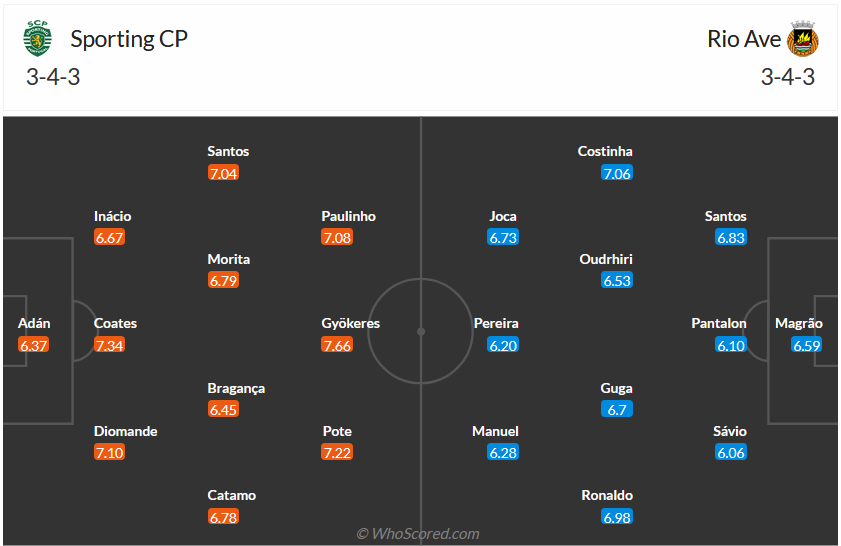This screenshot has height=546, width=841.
Task: Click the Rio Ave club crest
Action: [802, 39]
